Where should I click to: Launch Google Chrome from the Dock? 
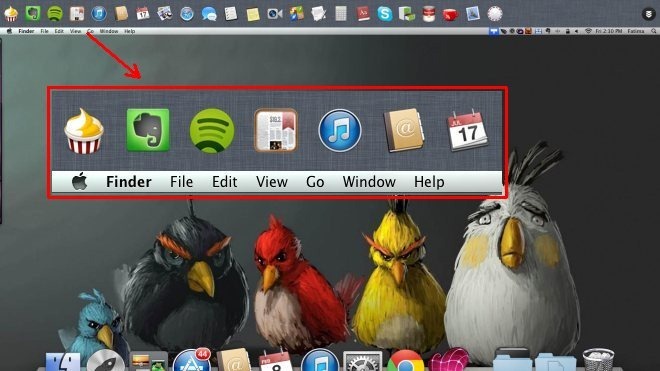[405, 361]
